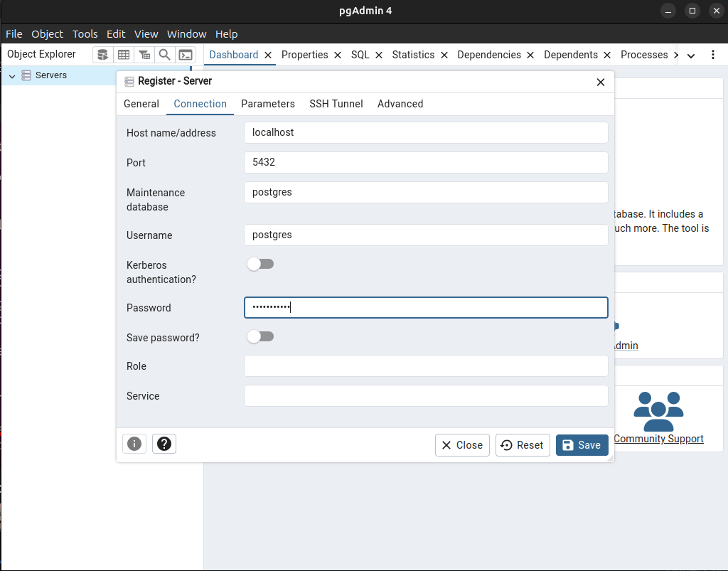Click the vertical three-dot menu icon
Screen dimensions: 728x571
713,55
